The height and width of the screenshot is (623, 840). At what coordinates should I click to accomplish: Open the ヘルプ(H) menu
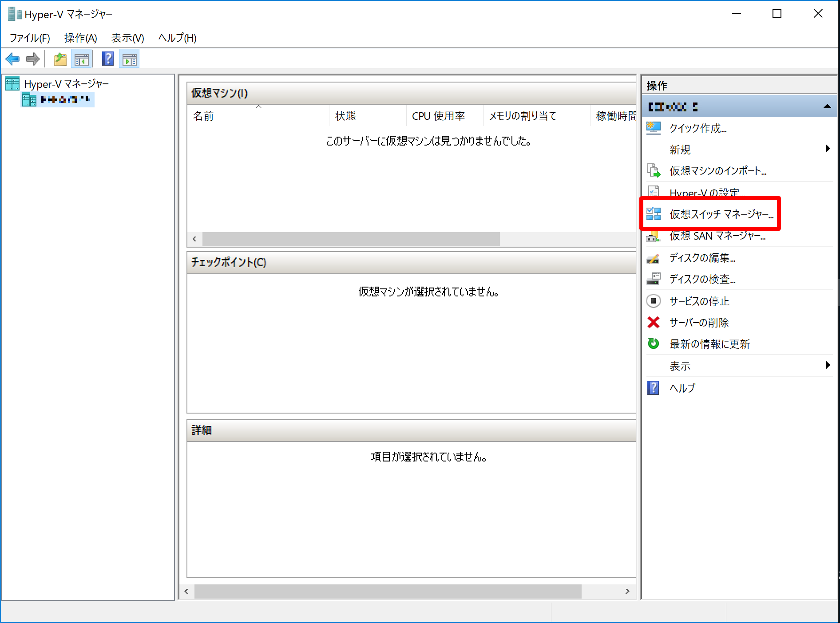[x=177, y=38]
